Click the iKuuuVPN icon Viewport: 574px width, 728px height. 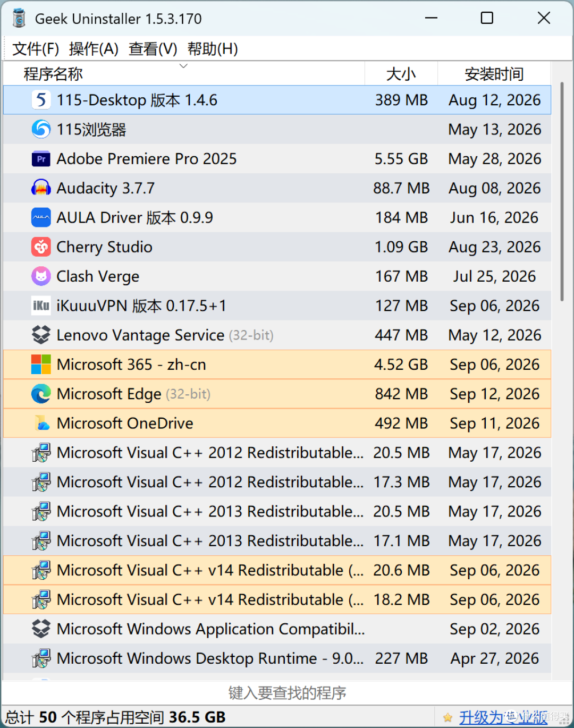pyautogui.click(x=41, y=306)
